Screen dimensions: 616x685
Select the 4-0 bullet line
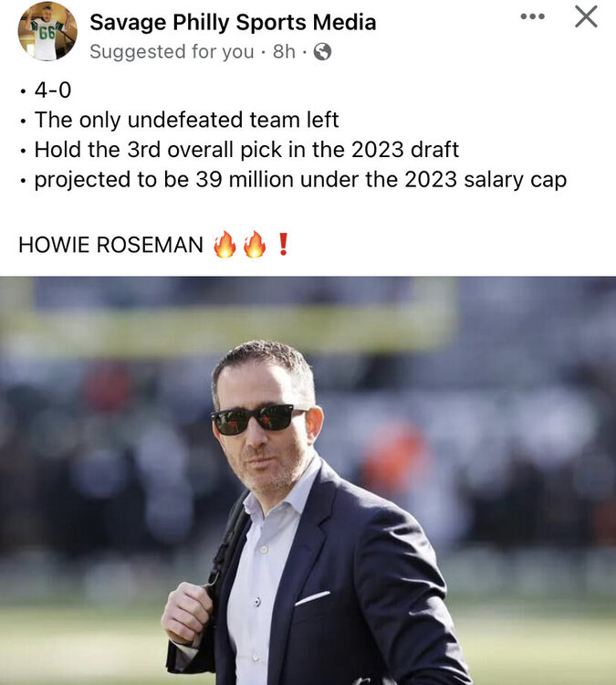click(52, 90)
